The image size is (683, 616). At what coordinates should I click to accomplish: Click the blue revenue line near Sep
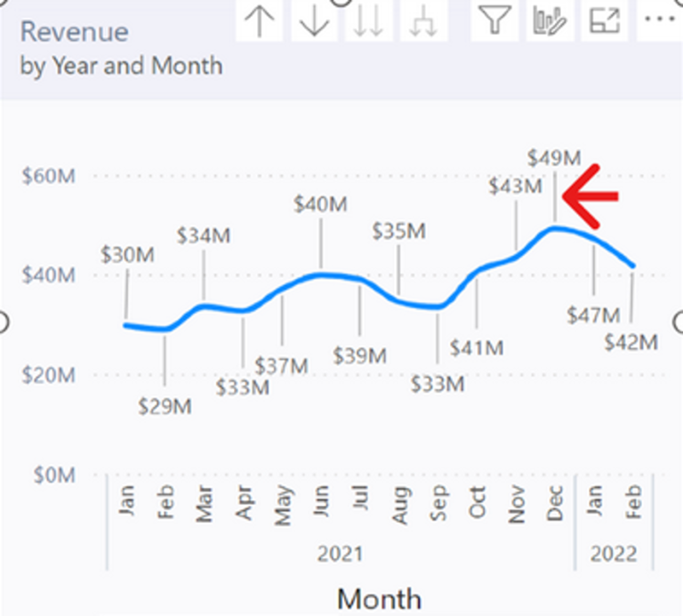[x=438, y=307]
